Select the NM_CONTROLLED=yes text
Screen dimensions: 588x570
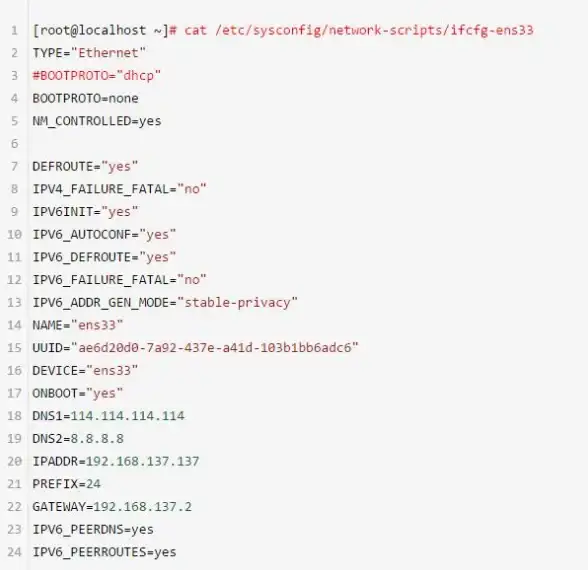(97, 121)
